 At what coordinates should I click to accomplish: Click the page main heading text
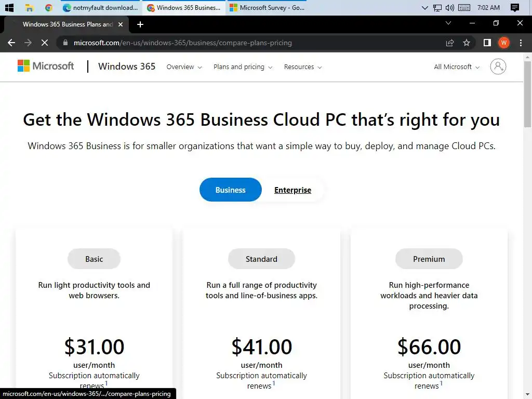[x=261, y=120]
